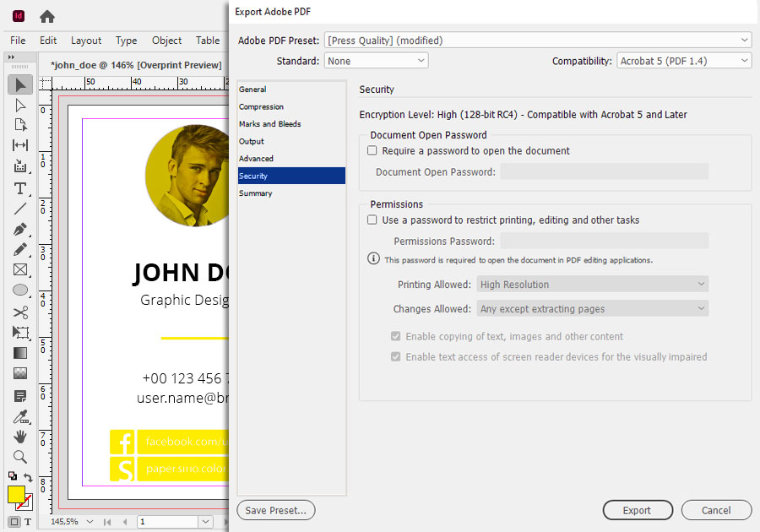
Task: Click default fill and stroke icon
Action: [x=13, y=475]
